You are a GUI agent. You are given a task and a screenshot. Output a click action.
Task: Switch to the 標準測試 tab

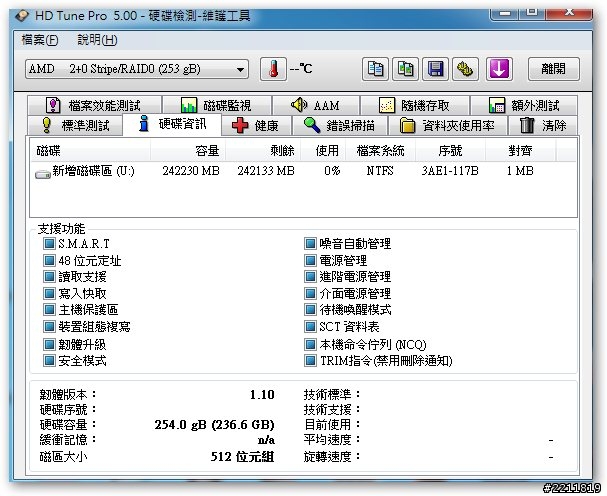point(75,125)
